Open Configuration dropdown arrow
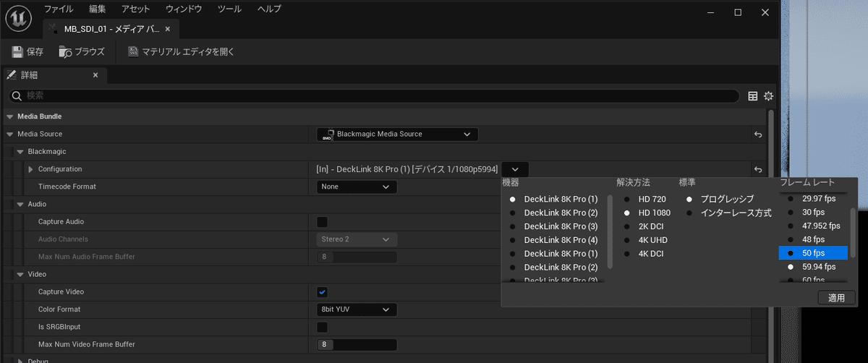Image resolution: width=868 pixels, height=363 pixels. tap(514, 169)
